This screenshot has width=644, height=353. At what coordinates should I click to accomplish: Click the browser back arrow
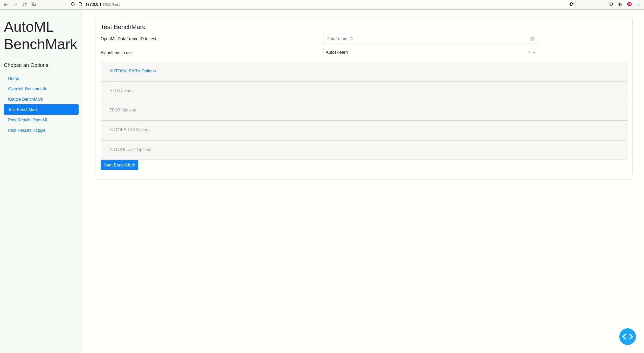6,4
